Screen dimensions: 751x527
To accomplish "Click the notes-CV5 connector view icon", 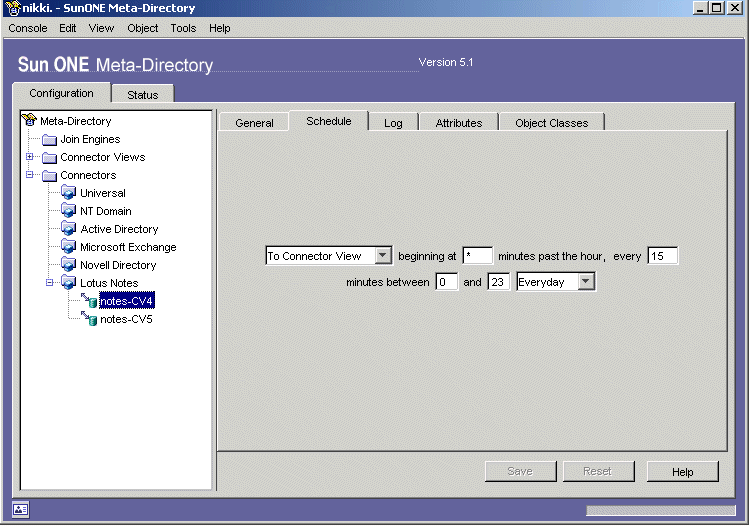I will pos(89,319).
